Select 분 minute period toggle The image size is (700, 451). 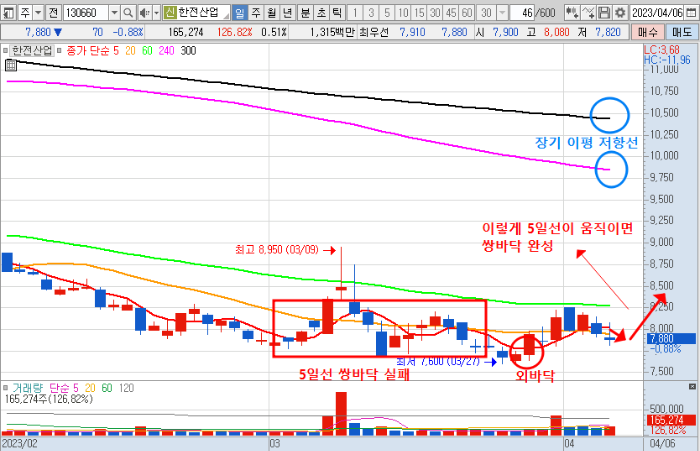click(305, 13)
